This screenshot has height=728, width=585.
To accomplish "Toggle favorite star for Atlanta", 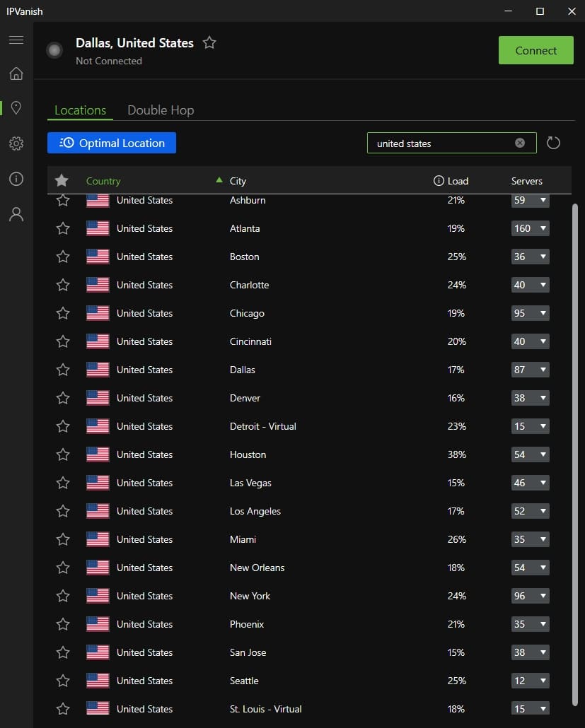I will (63, 228).
